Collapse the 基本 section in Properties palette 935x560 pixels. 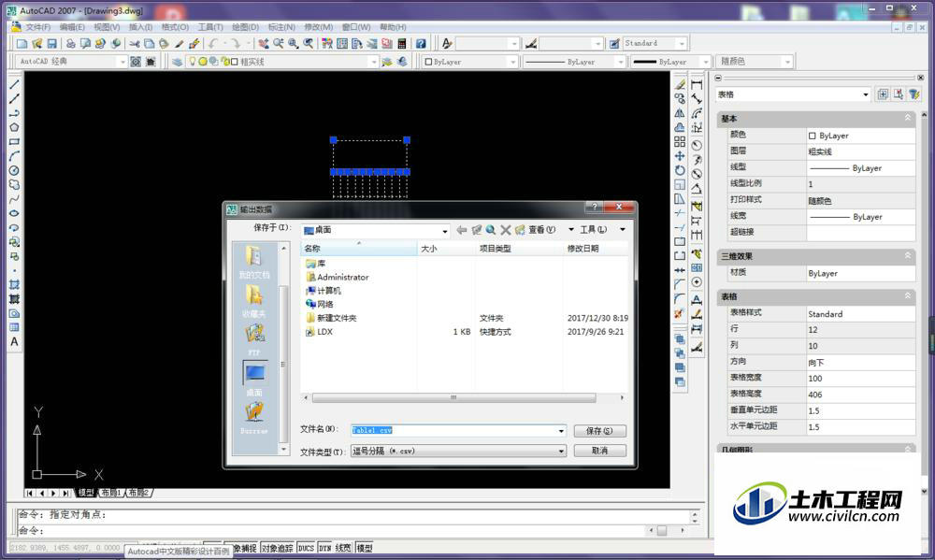(908, 118)
